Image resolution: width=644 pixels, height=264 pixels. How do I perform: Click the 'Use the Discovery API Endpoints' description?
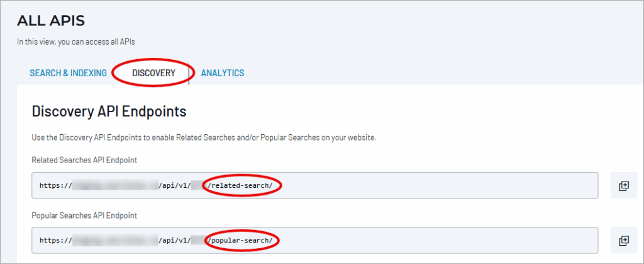(x=204, y=137)
